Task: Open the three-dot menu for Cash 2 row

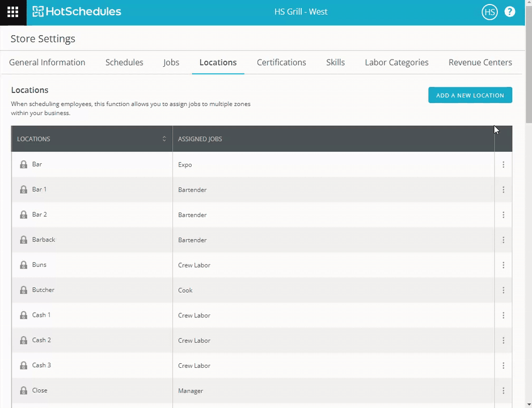Action: click(x=503, y=340)
